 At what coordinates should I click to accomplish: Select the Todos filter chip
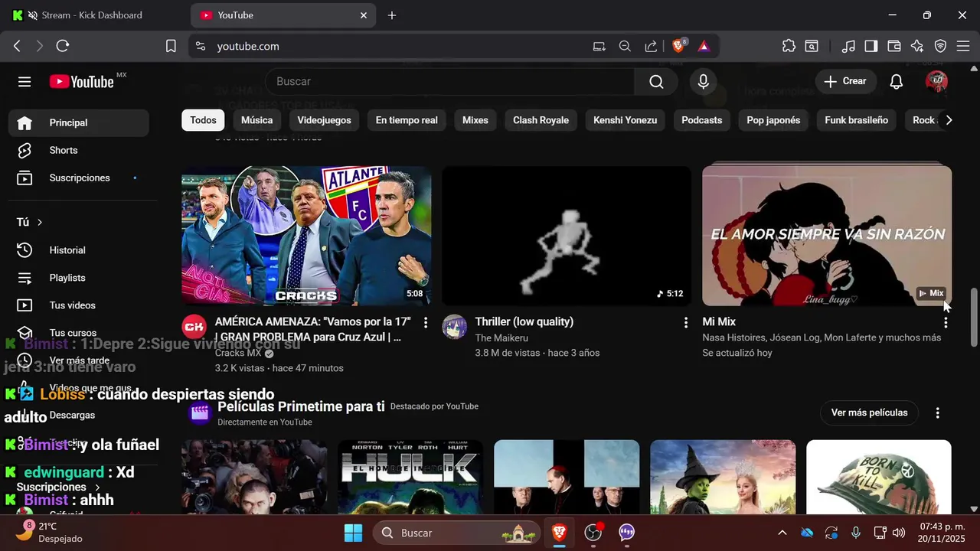coord(203,120)
